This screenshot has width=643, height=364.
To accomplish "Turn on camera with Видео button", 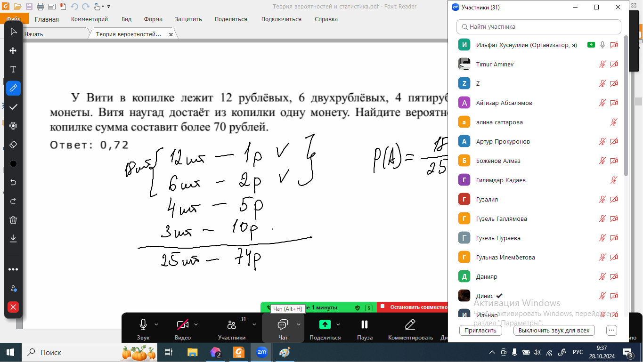I will [x=182, y=328].
